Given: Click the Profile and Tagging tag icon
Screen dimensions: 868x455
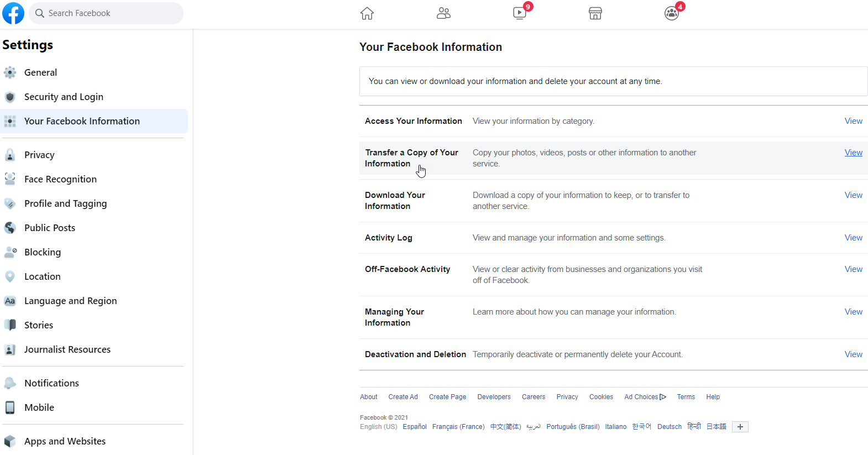Looking at the screenshot, I should point(10,203).
